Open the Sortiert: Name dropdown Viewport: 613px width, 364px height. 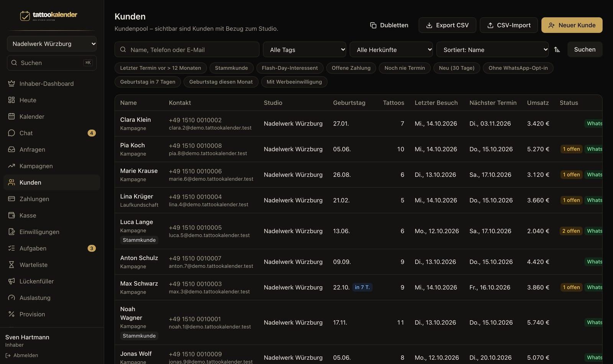coord(492,49)
